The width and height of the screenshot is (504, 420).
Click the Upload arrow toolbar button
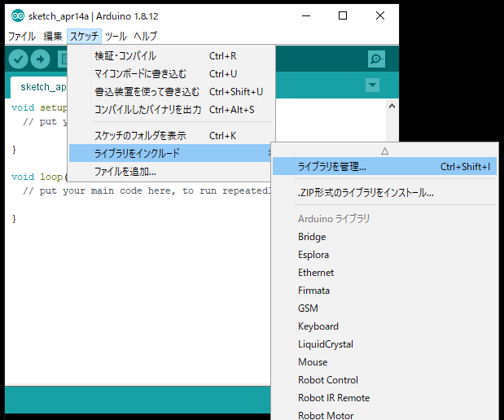[x=40, y=59]
